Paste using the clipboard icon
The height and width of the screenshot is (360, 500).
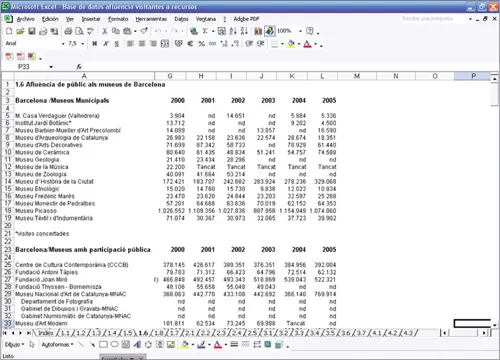coord(127,31)
